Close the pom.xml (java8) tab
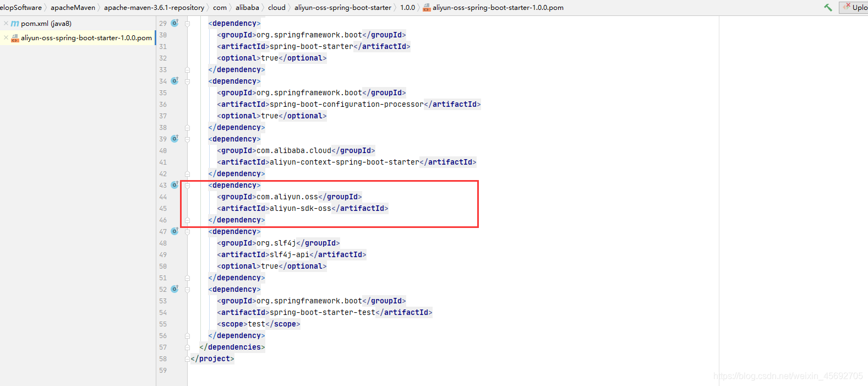 point(6,23)
